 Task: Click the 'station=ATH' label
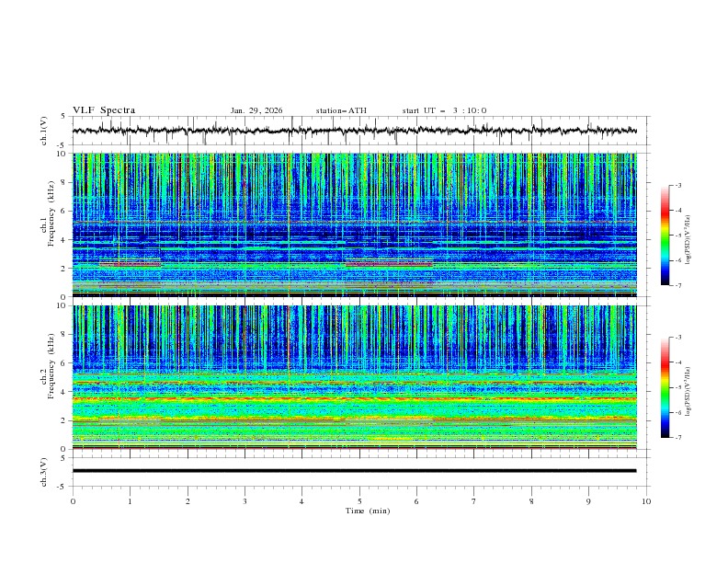341,110
